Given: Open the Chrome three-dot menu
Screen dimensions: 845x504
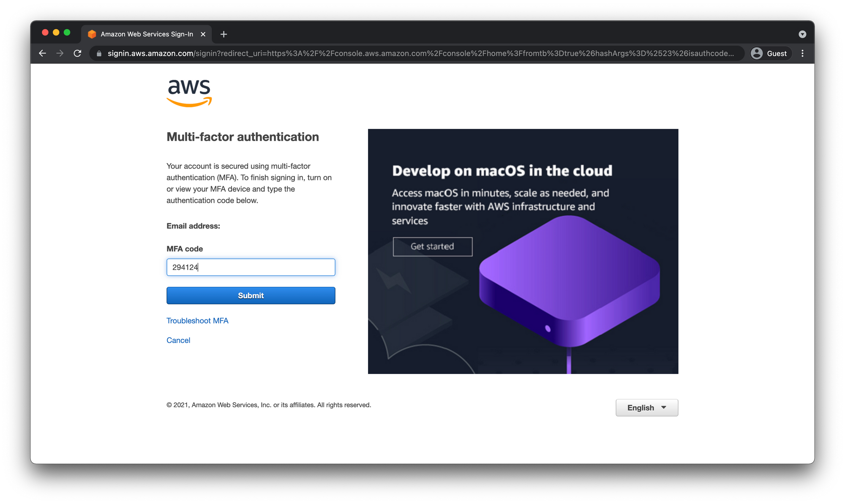Looking at the screenshot, I should pyautogui.click(x=802, y=53).
